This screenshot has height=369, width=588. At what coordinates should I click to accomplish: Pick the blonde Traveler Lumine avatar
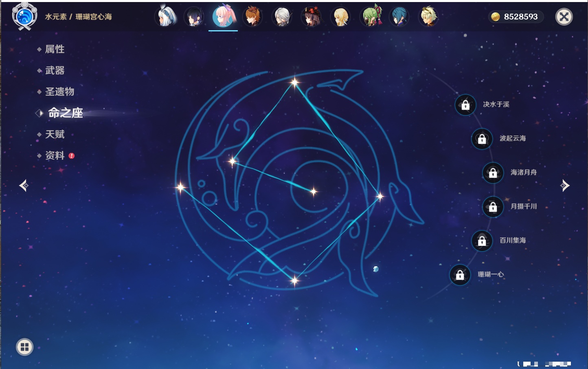340,17
